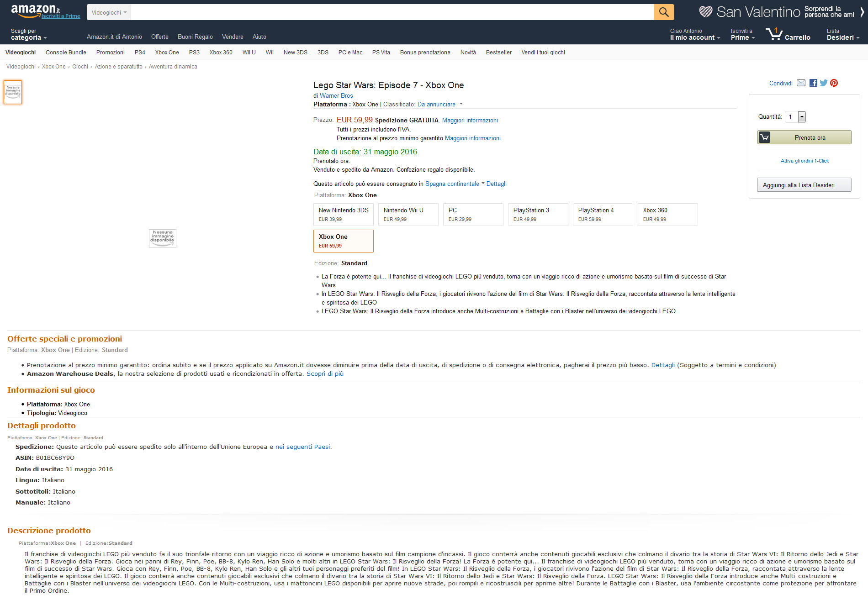Click Condividi link

pyautogui.click(x=781, y=84)
